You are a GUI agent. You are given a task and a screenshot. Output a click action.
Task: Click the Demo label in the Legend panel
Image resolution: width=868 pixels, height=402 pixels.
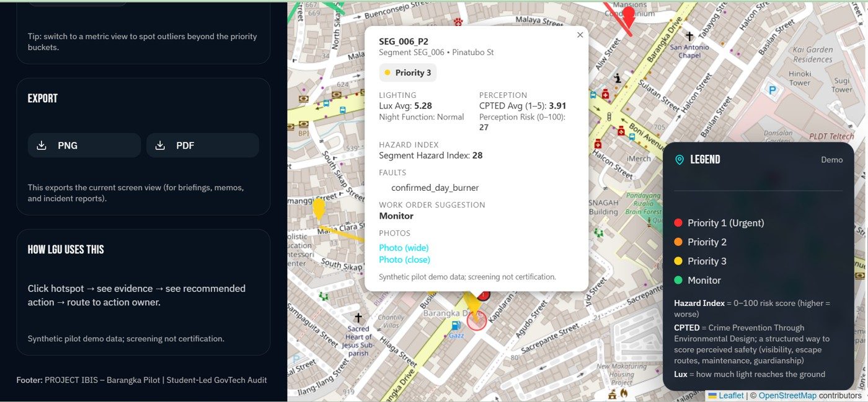click(x=832, y=160)
